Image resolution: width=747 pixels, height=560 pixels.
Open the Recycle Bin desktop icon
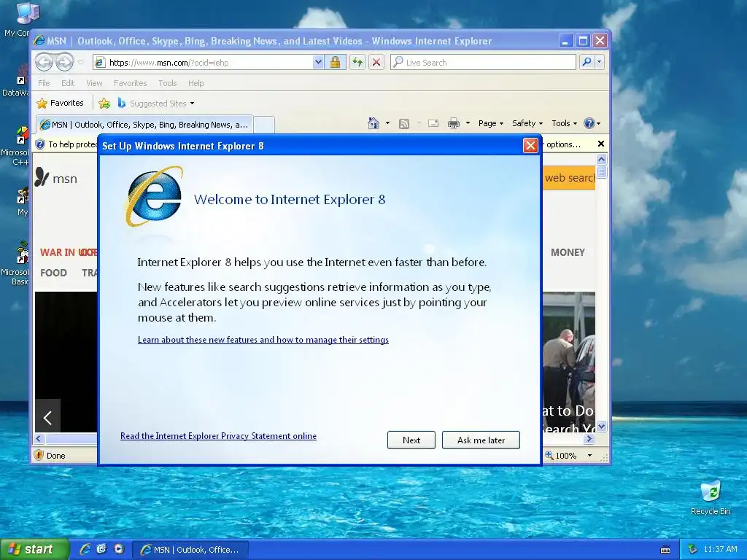(711, 498)
